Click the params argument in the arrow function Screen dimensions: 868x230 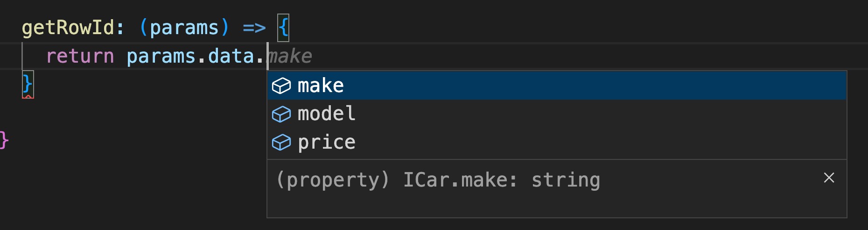click(x=184, y=28)
